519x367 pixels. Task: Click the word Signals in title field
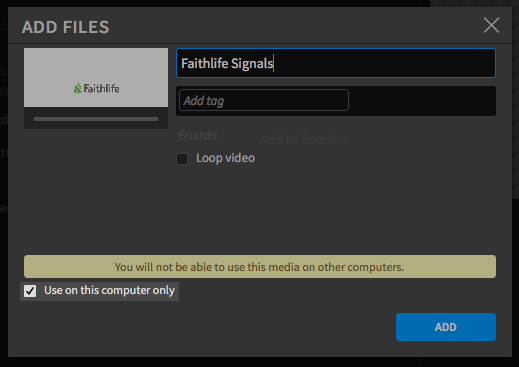pos(252,63)
